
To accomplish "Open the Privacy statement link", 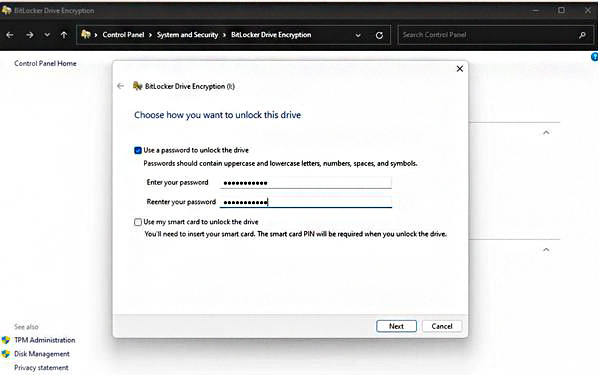I will (41, 368).
